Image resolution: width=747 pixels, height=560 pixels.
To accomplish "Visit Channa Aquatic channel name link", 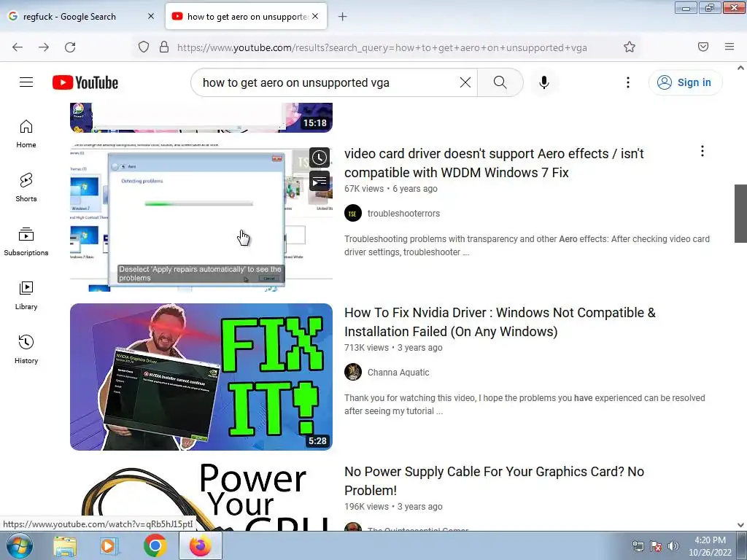I will [x=398, y=373].
